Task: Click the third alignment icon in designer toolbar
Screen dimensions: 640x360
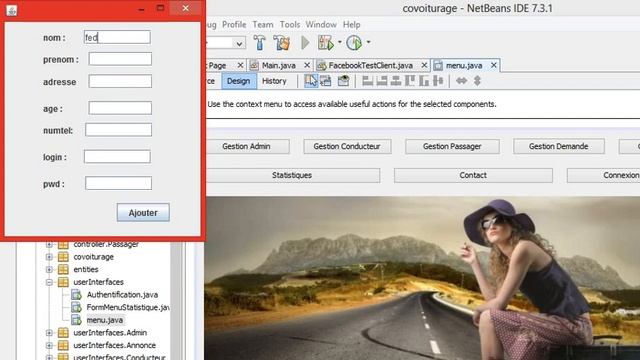Action: point(396,81)
